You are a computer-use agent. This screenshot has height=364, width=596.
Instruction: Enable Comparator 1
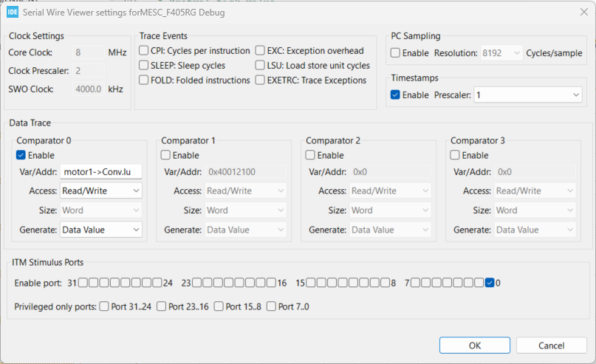(165, 155)
